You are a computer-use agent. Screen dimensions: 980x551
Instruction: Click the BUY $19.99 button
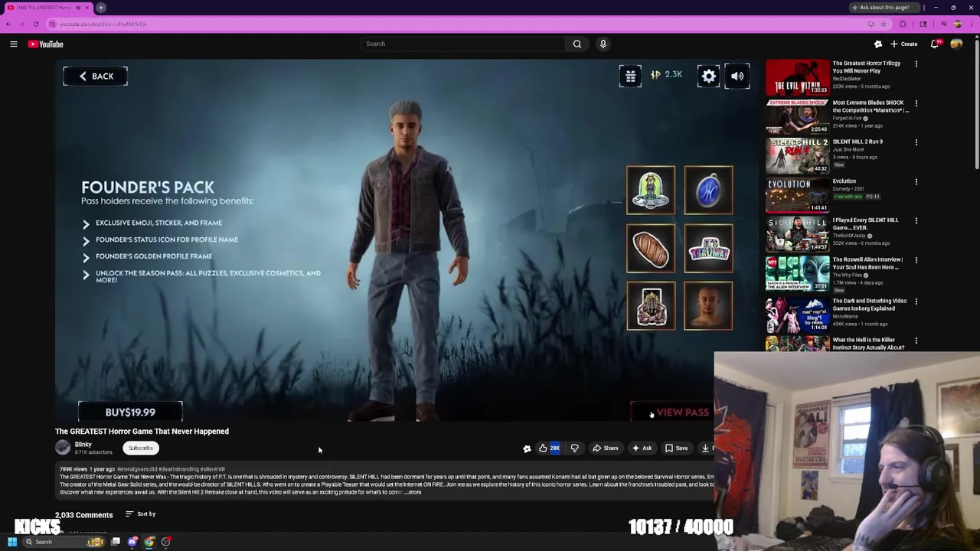(130, 412)
